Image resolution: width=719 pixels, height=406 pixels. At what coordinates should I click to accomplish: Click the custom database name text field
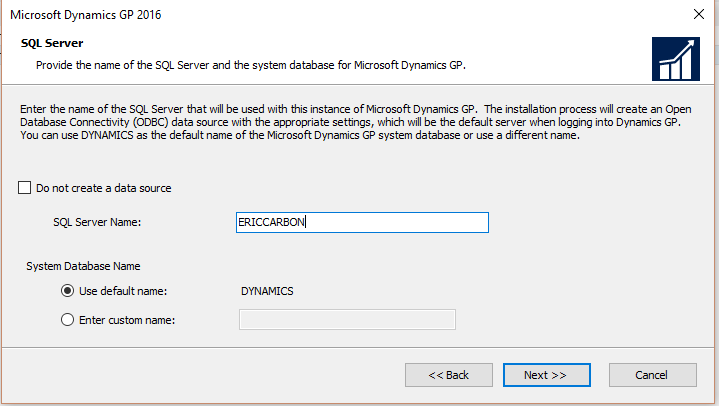(x=347, y=319)
